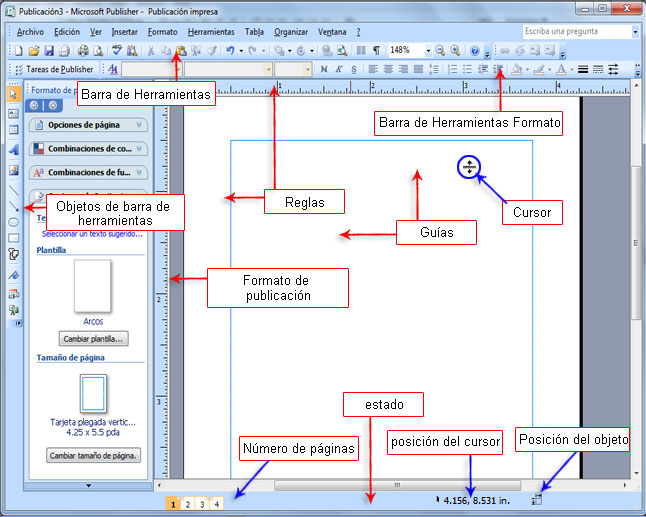Select the Insert Table tool
646x517 pixels.
[13, 130]
